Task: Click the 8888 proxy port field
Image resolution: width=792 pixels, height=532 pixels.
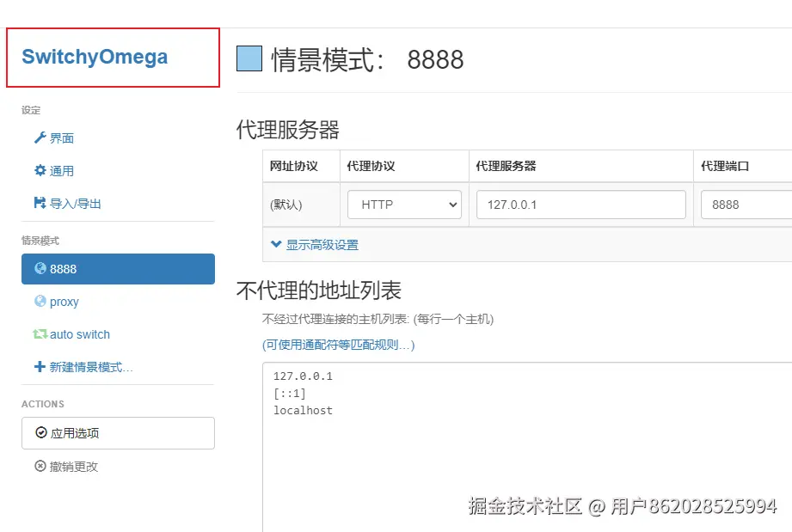Action: [746, 205]
